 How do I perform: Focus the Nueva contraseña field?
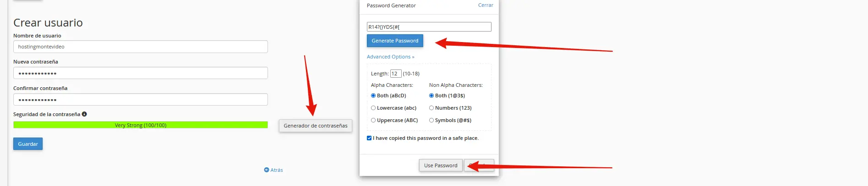click(141, 73)
